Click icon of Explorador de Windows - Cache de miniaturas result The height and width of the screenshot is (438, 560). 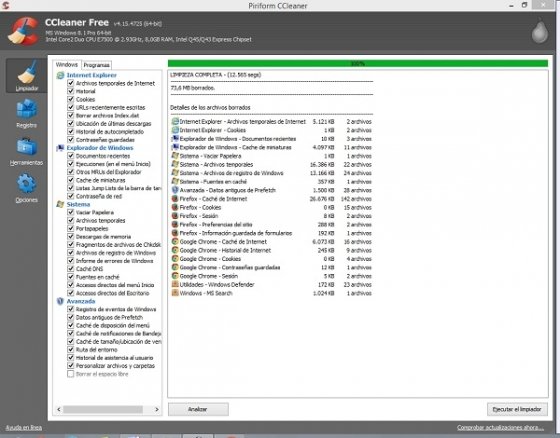click(175, 147)
